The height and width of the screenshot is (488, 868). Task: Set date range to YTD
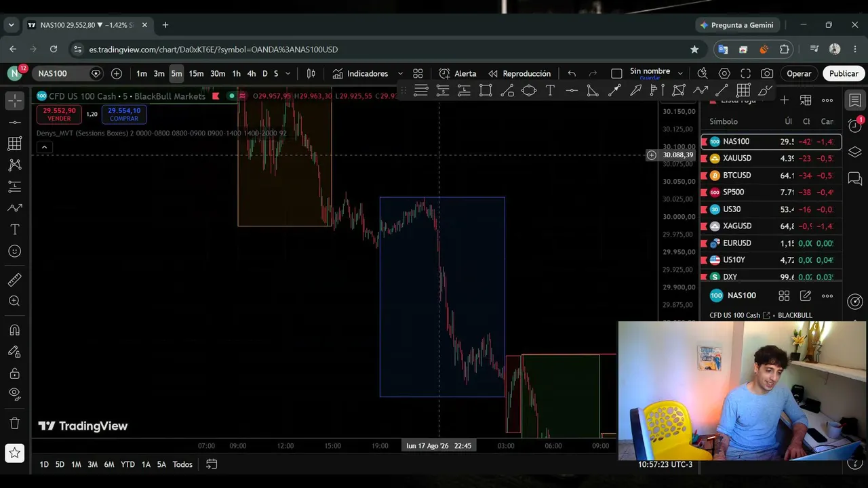tap(127, 464)
